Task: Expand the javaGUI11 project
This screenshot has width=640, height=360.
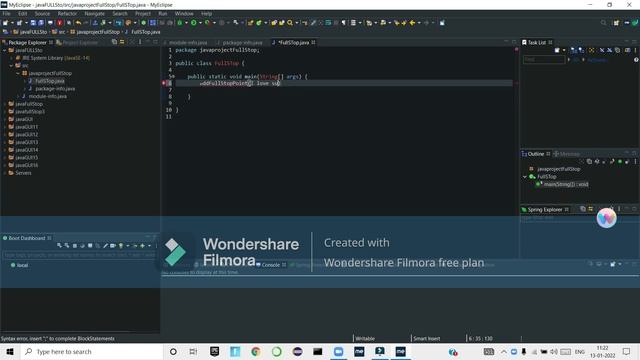Action: coord(4,127)
